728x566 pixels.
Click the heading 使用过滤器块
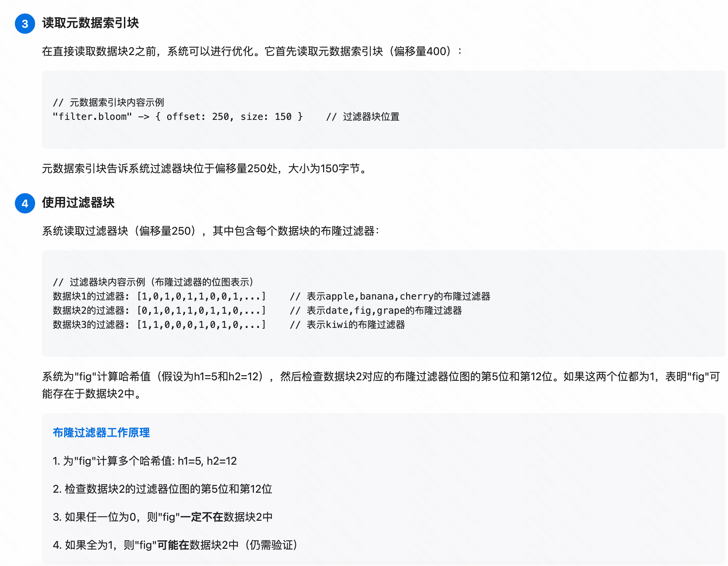coord(78,203)
